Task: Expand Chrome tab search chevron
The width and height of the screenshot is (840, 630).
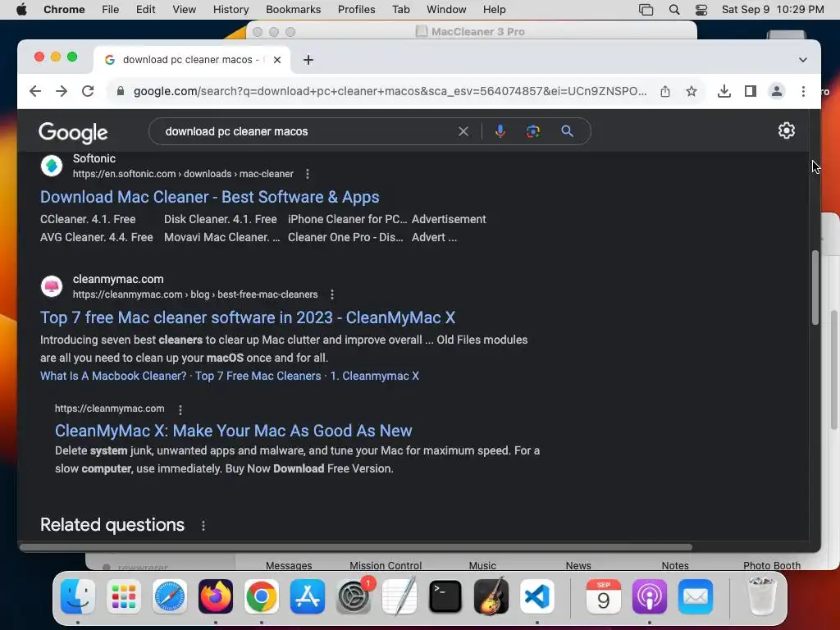Action: tap(802, 60)
